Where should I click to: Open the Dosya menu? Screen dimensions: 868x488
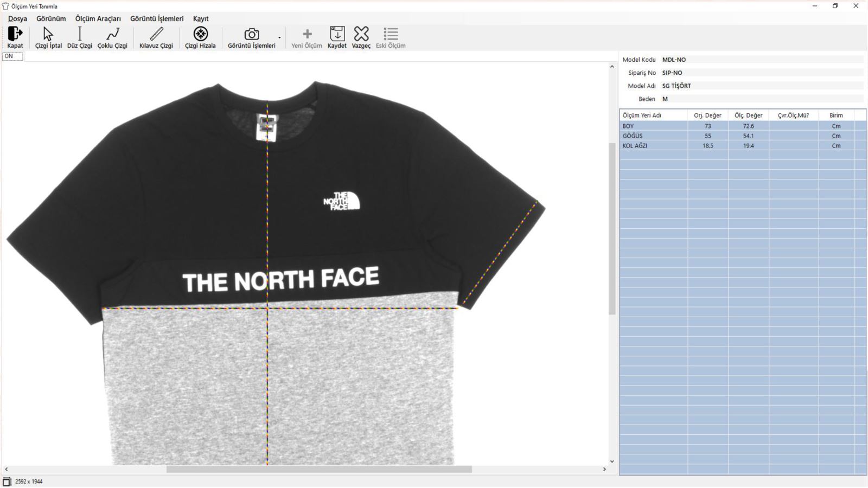pyautogui.click(x=17, y=18)
